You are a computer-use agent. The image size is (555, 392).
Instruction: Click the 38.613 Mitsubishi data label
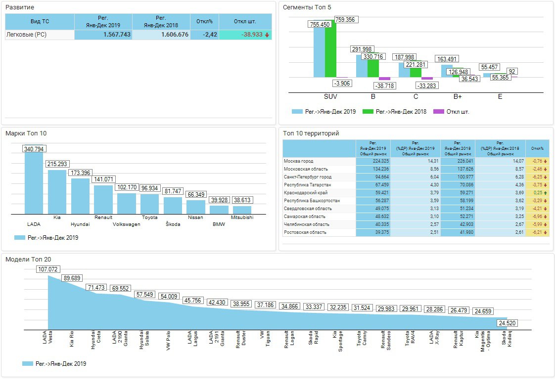click(242, 200)
